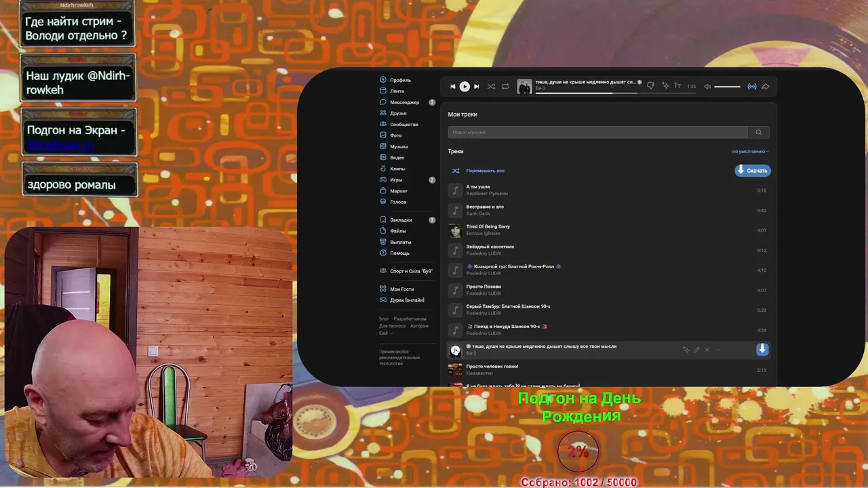Click the Голоса sidebar icon
This screenshot has width=868, height=488.
coord(383,201)
